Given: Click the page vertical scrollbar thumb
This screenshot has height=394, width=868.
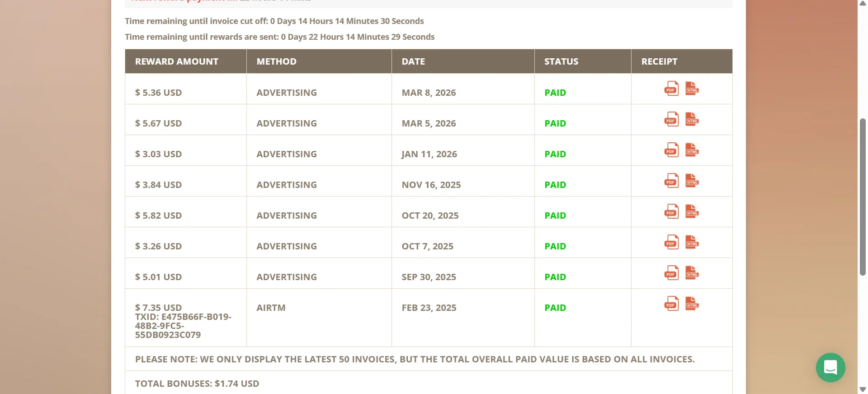Looking at the screenshot, I should click(863, 197).
